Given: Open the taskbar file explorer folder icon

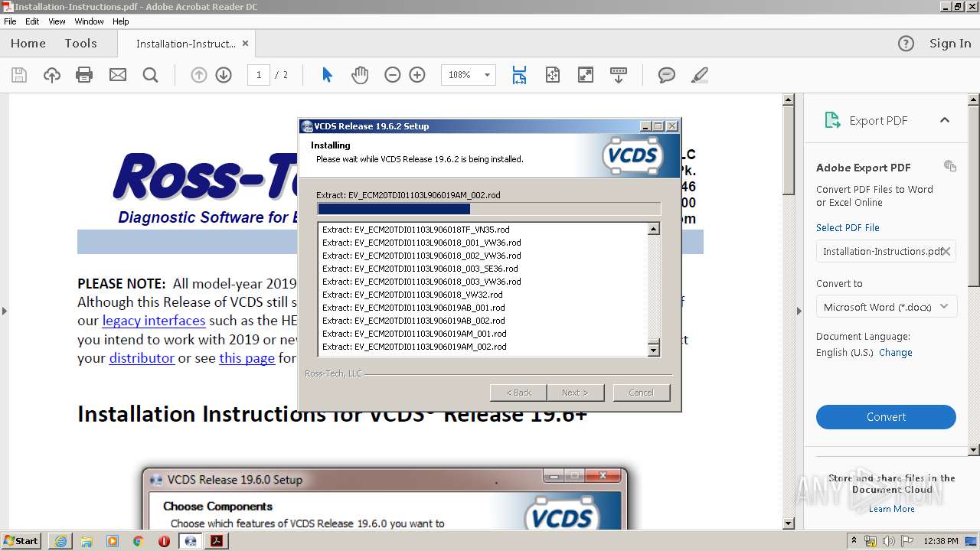Looking at the screenshot, I should click(x=87, y=541).
